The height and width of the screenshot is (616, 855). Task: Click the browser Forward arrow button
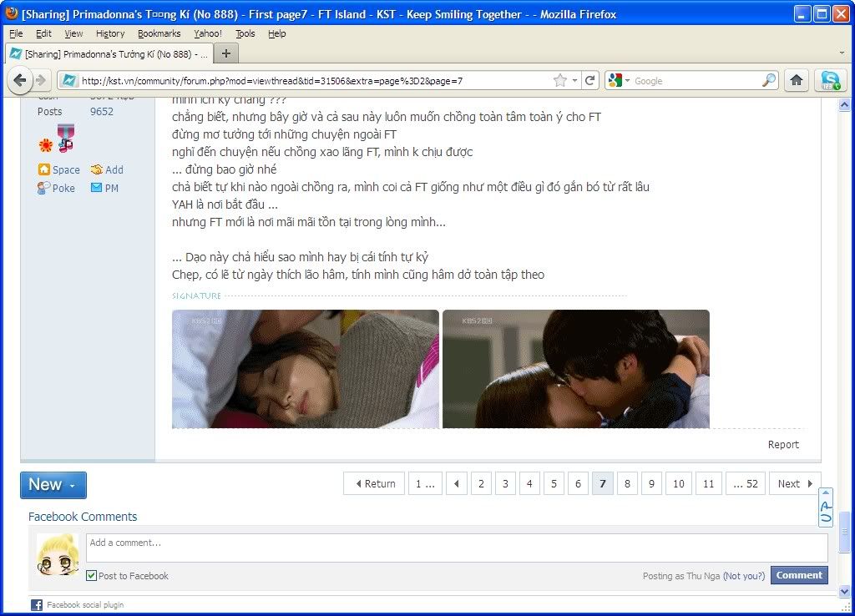(42, 81)
